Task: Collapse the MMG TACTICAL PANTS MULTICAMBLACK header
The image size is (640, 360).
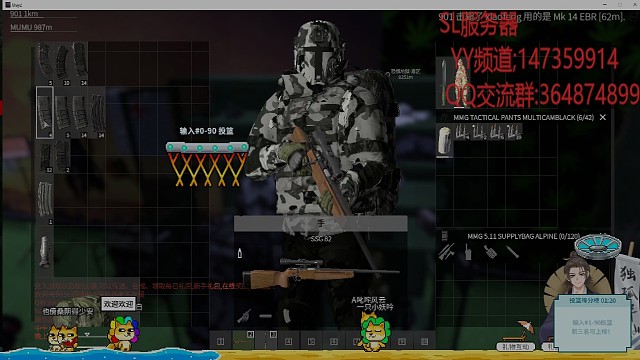Action: click(523, 118)
